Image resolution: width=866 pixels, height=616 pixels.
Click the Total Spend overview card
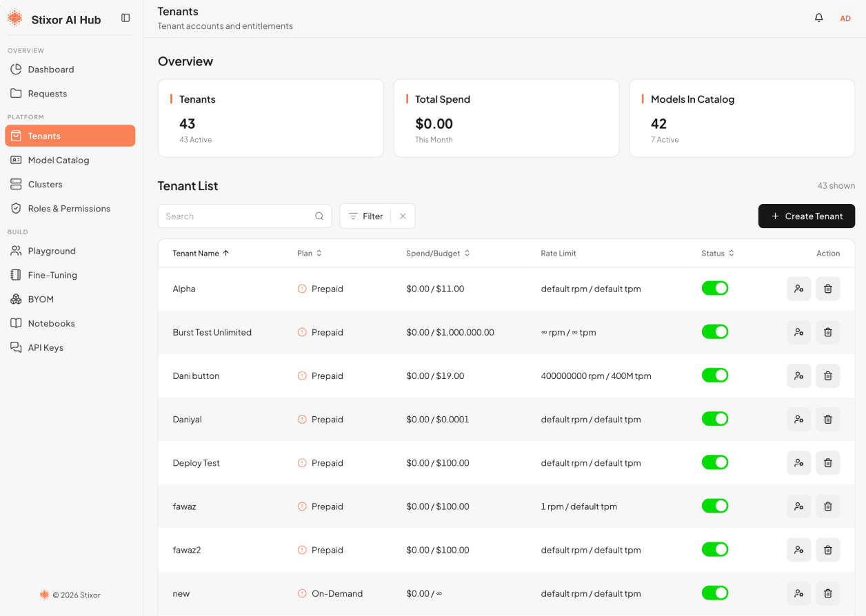pos(506,118)
